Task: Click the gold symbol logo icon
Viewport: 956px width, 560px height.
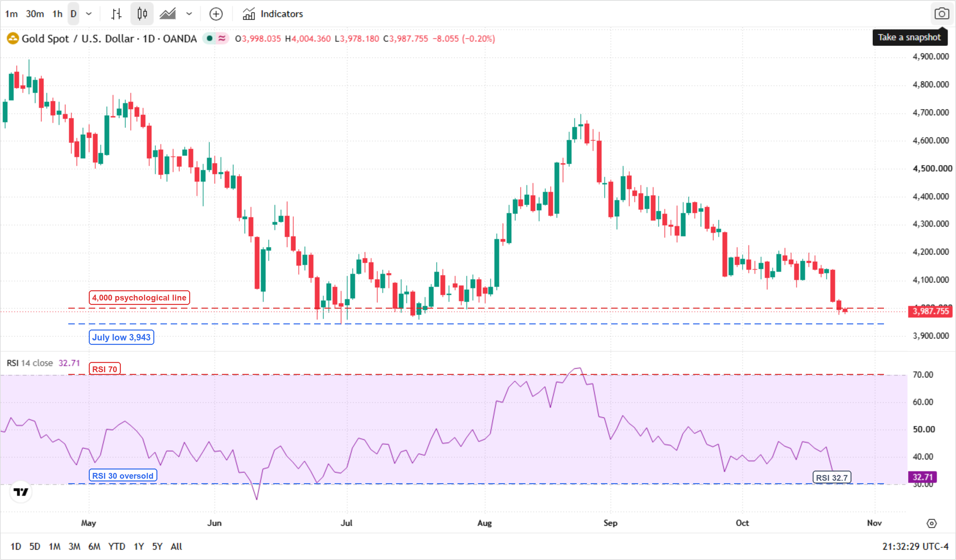Action: (13, 38)
